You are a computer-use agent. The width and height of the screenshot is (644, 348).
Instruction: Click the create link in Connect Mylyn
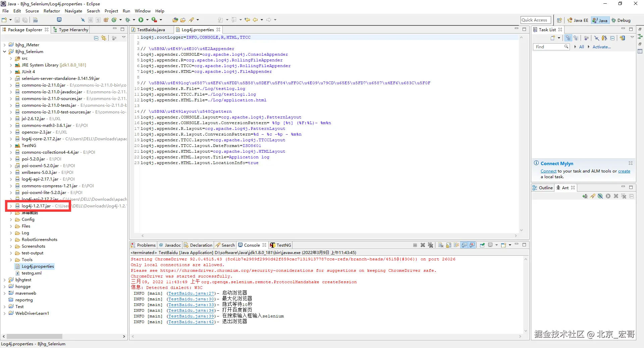[624, 171]
